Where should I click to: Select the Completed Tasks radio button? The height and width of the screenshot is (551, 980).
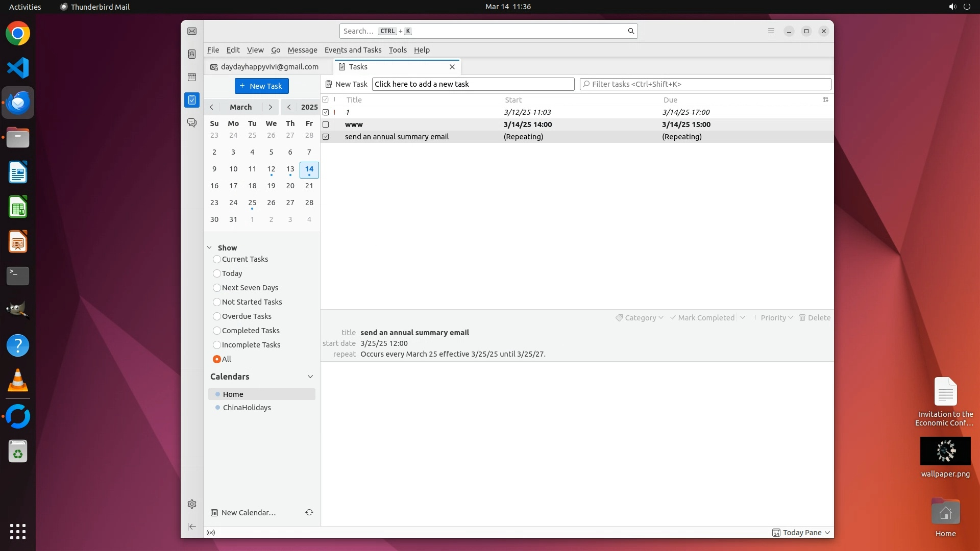tap(217, 331)
